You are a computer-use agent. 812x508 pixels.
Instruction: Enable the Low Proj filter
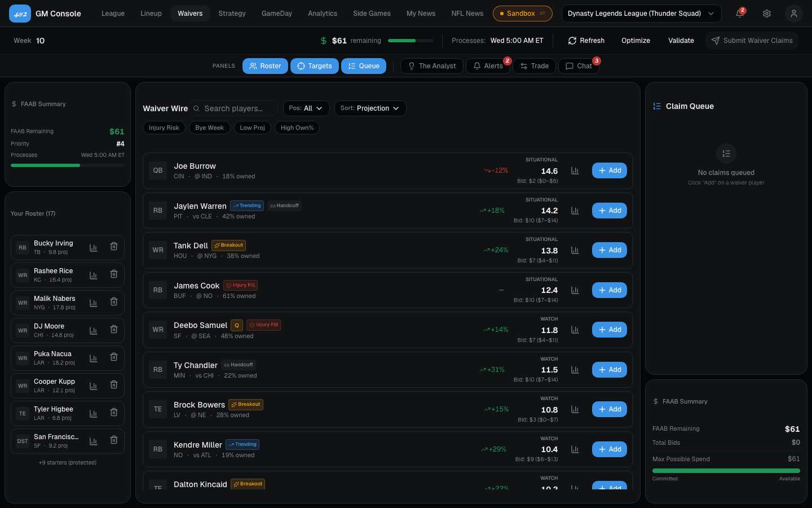(253, 128)
